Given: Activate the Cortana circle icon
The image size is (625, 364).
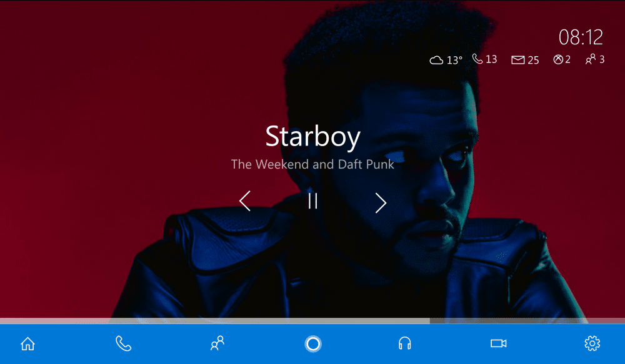Looking at the screenshot, I should pos(313,343).
